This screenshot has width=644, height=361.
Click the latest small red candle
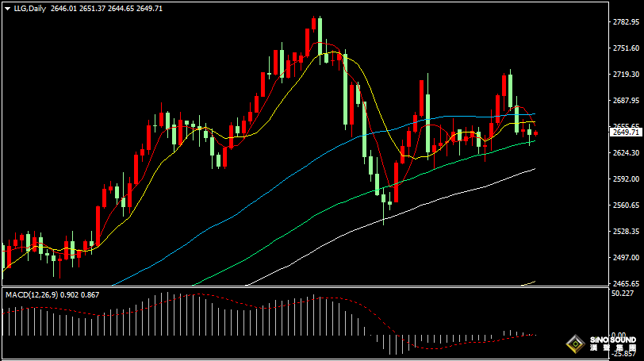(x=535, y=133)
